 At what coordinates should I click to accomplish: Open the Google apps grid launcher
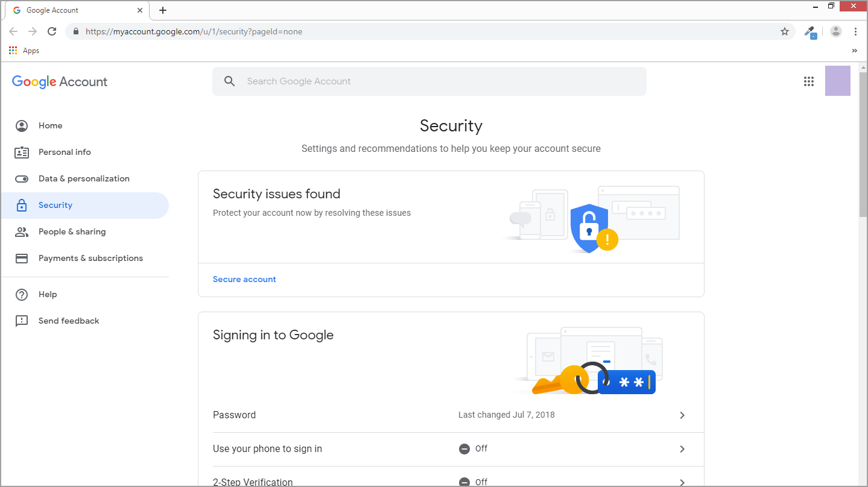coord(808,81)
